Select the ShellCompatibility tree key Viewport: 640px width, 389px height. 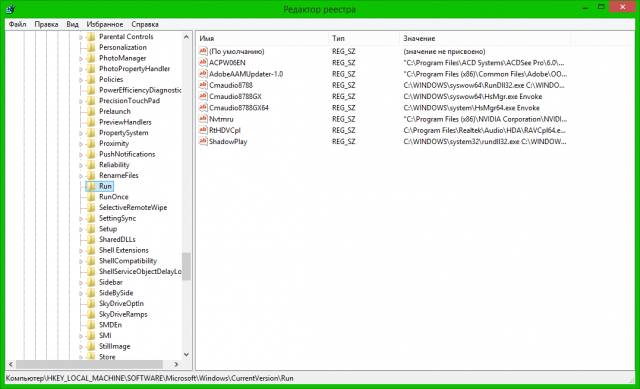pyautogui.click(x=128, y=261)
